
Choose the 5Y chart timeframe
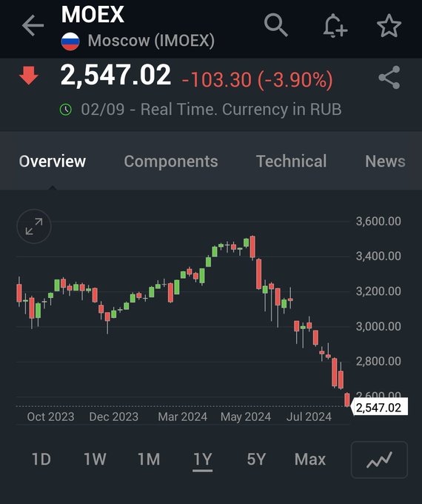click(256, 459)
